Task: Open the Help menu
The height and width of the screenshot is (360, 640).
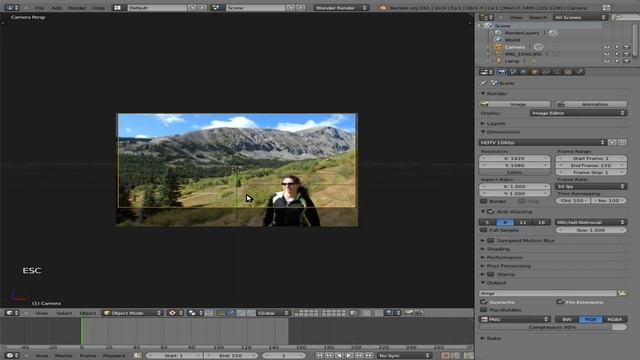Action: pos(98,8)
